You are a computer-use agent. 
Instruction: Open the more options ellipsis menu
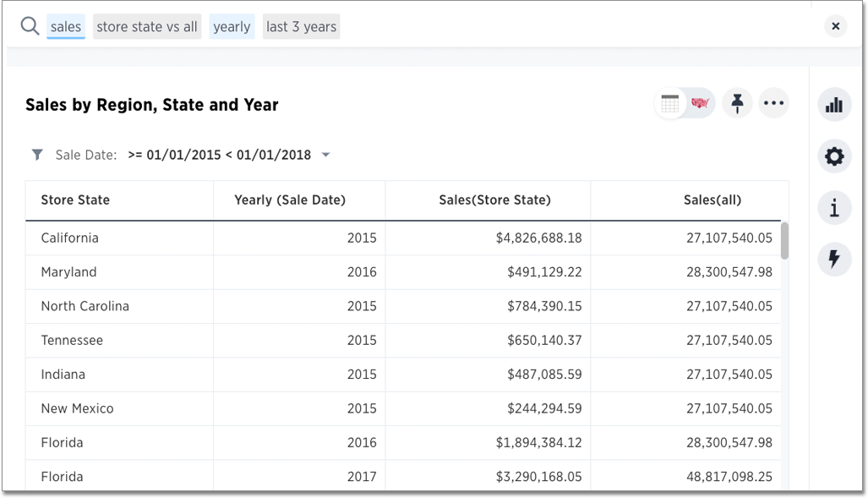point(774,102)
